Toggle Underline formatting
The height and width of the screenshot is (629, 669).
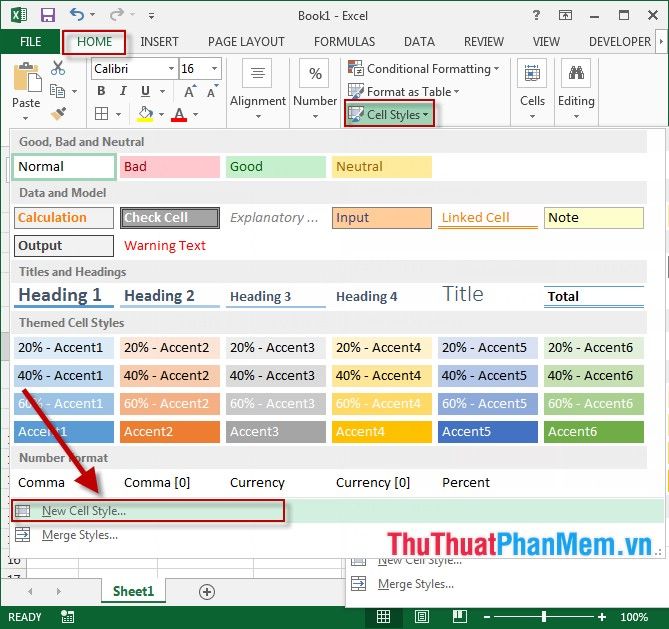pyautogui.click(x=145, y=91)
